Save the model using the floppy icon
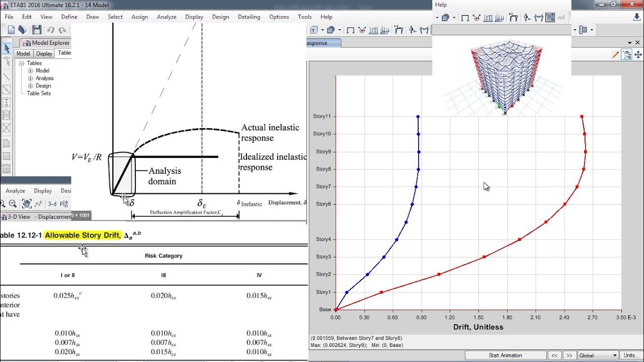 click(x=37, y=30)
